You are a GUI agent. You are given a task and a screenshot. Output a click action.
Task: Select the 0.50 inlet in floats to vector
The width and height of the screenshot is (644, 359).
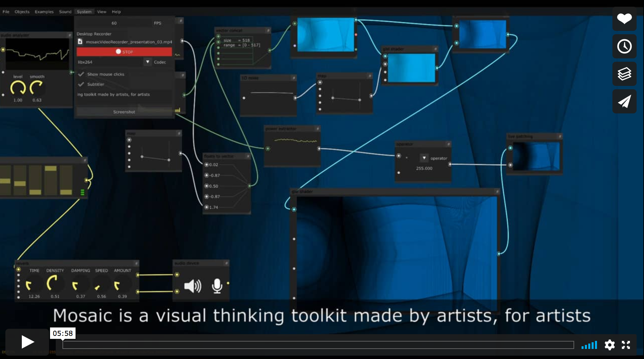point(206,186)
